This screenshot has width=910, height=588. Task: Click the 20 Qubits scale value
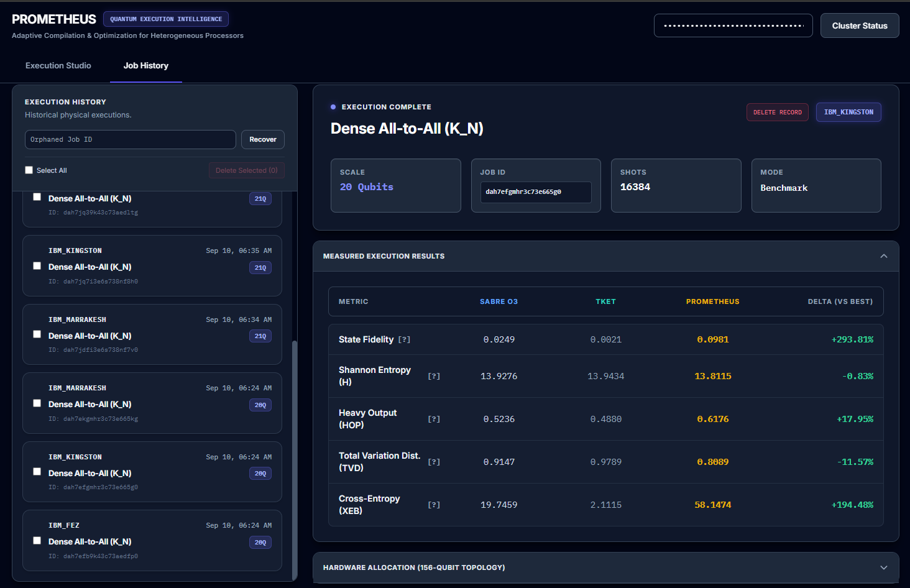click(x=367, y=187)
